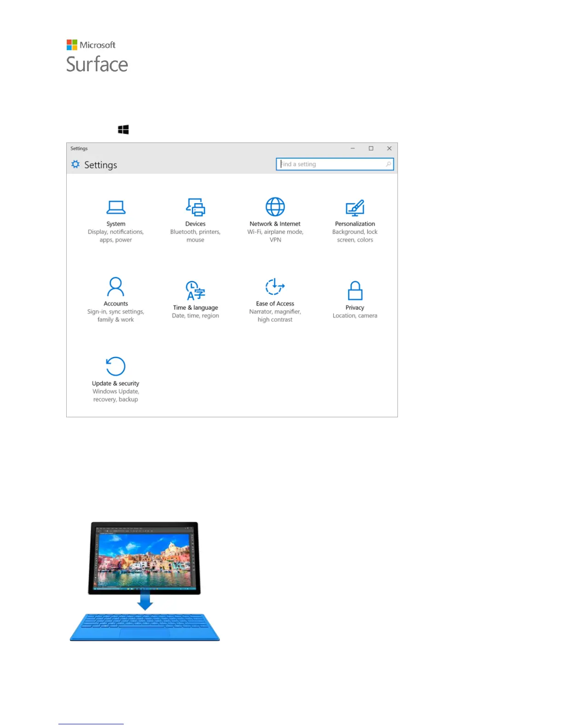Viewport: 563px width, 728px height.
Task: Open Ease of Access icon
Action: pyautogui.click(x=275, y=286)
